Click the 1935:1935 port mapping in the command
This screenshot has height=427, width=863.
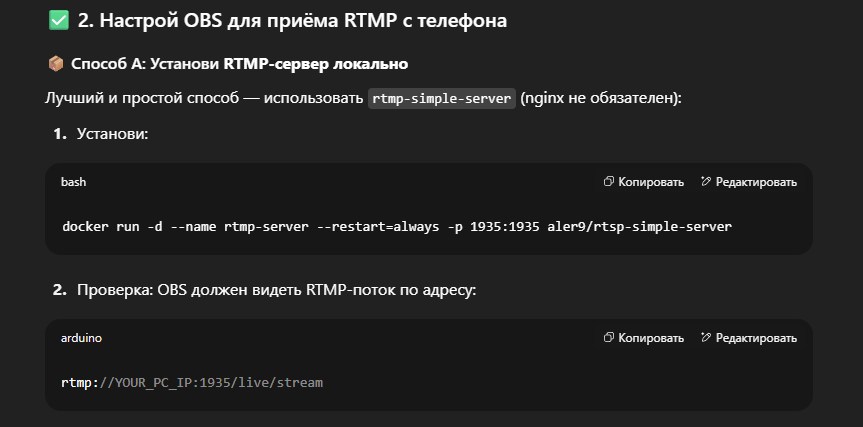505,226
